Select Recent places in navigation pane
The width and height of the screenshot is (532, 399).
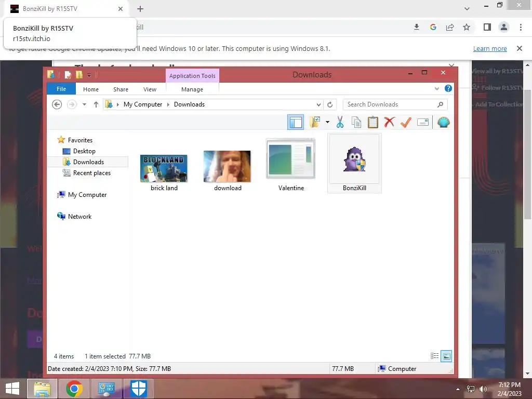(87, 172)
